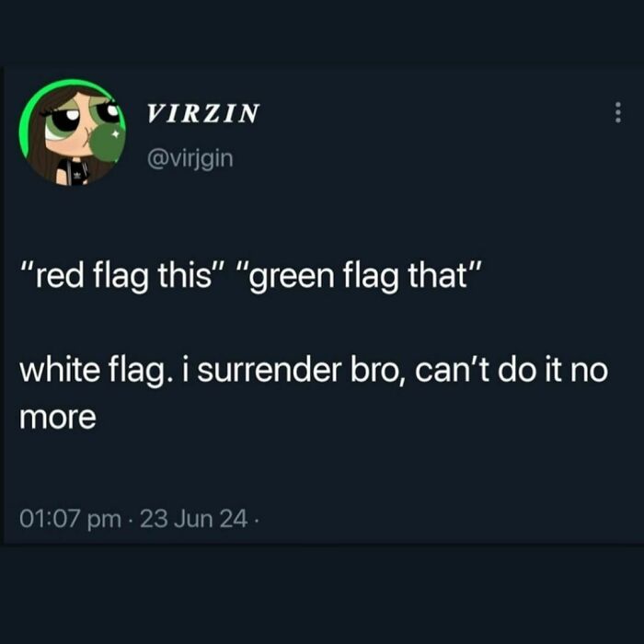The height and width of the screenshot is (644, 644).
Task: Click the sparkle on the gum bubble
Action: 115,134
